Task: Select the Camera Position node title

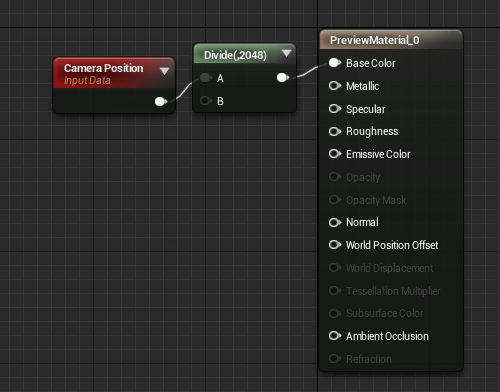Action: (x=104, y=68)
